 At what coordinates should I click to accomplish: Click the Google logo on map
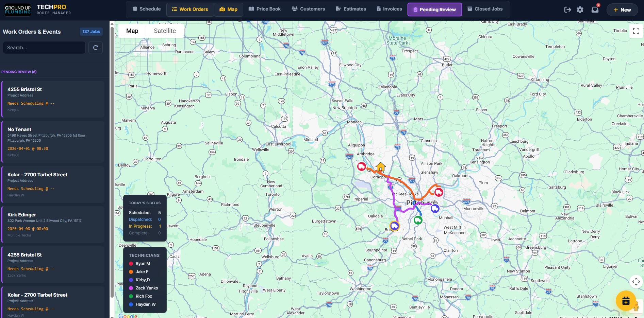click(x=128, y=316)
